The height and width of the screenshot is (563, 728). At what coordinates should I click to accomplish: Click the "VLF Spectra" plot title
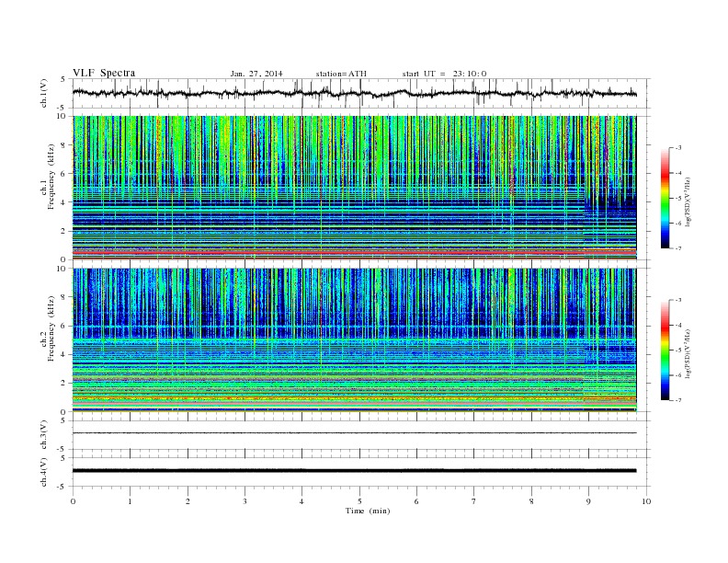click(104, 73)
